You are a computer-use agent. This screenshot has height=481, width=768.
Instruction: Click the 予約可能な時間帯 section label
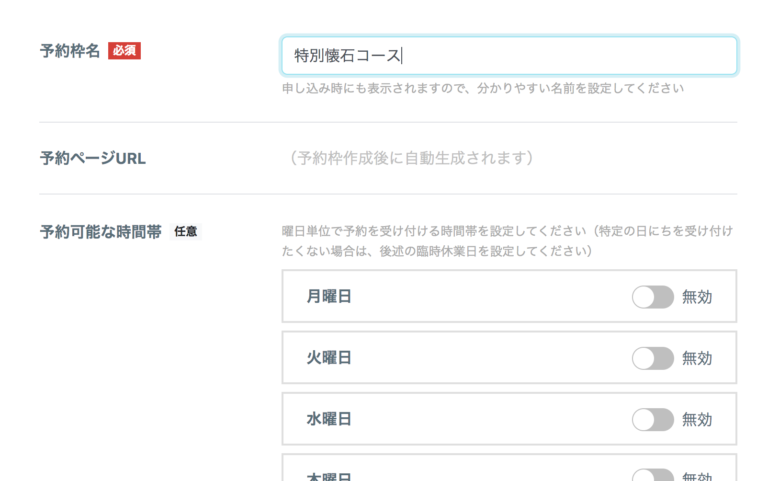[100, 231]
